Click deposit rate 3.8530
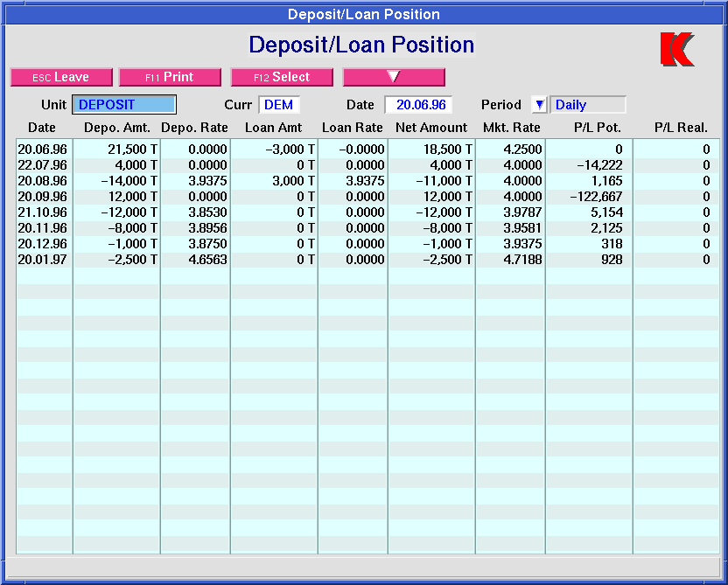The image size is (728, 585). [x=207, y=212]
